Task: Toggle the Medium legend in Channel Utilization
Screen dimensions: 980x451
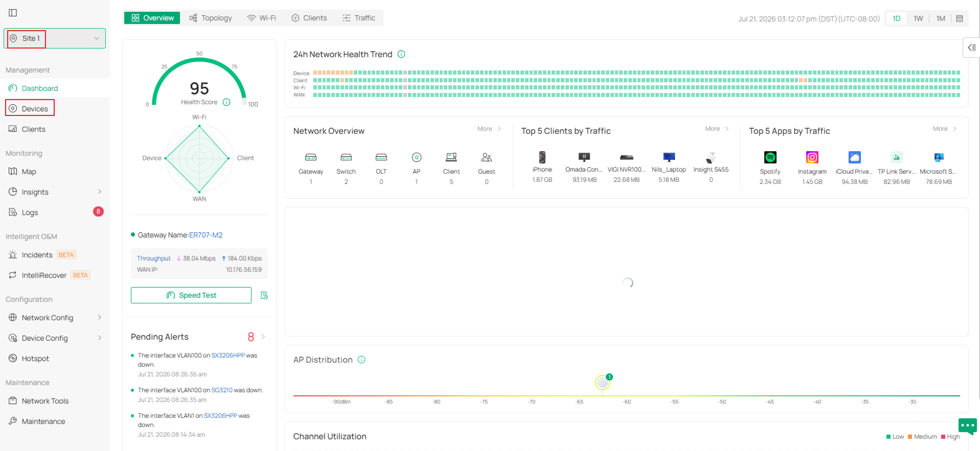Action: [922, 437]
